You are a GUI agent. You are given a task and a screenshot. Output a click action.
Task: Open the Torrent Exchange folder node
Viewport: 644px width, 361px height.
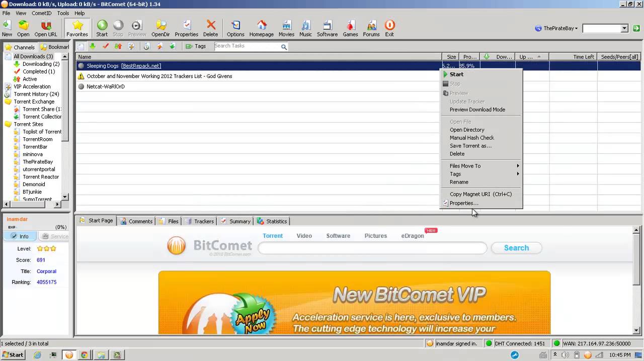click(x=34, y=102)
